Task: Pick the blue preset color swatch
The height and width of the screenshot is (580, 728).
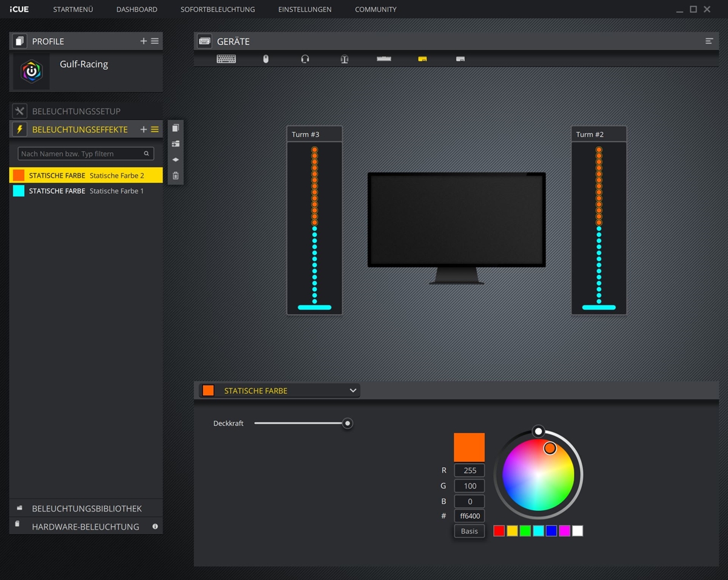Action: pyautogui.click(x=551, y=531)
